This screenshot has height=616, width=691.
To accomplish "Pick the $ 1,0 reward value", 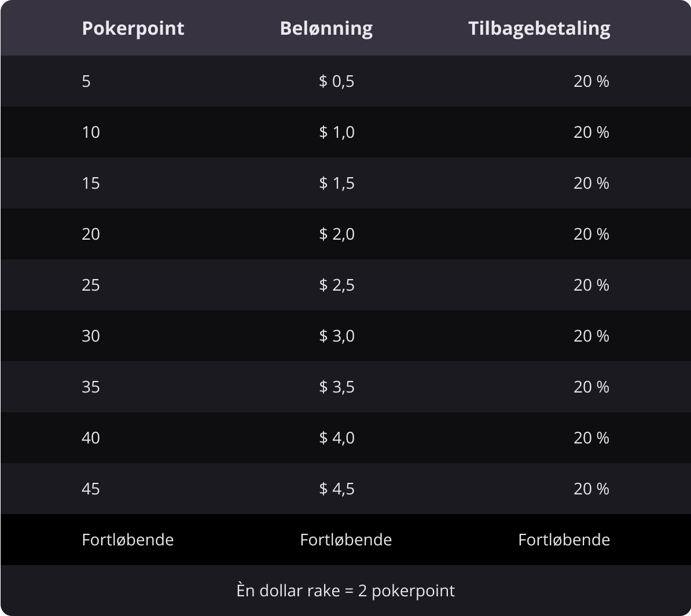I will point(336,133).
